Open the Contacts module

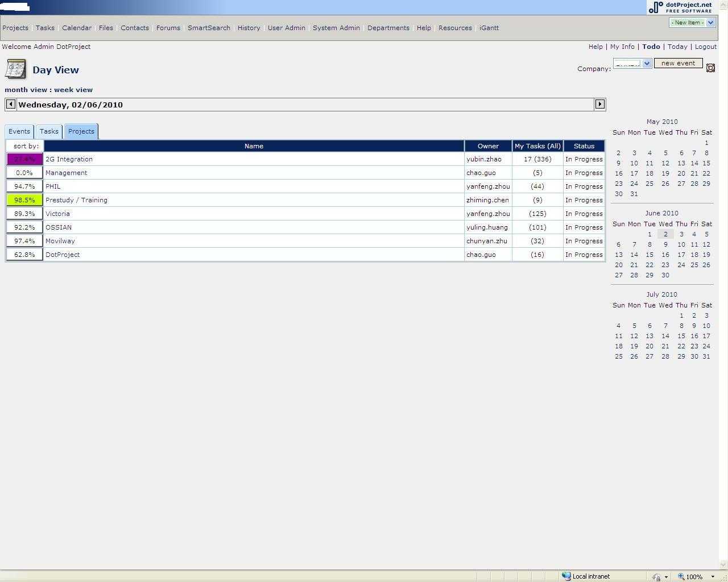135,28
